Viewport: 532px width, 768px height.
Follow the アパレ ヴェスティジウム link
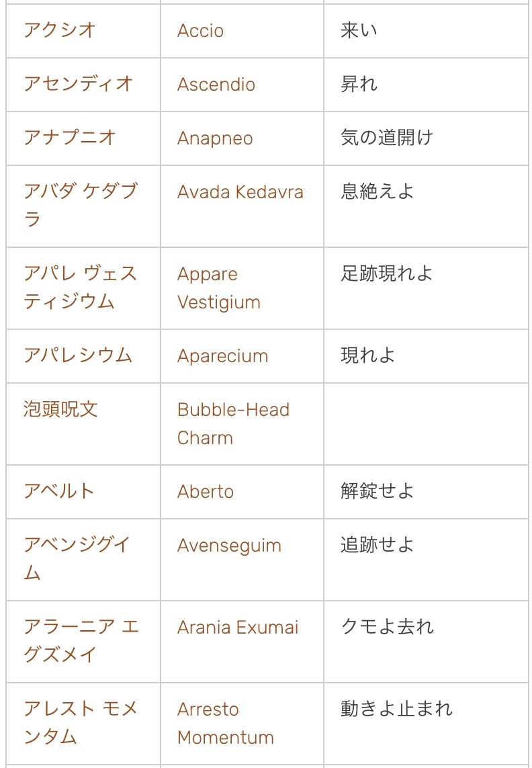coord(80,274)
